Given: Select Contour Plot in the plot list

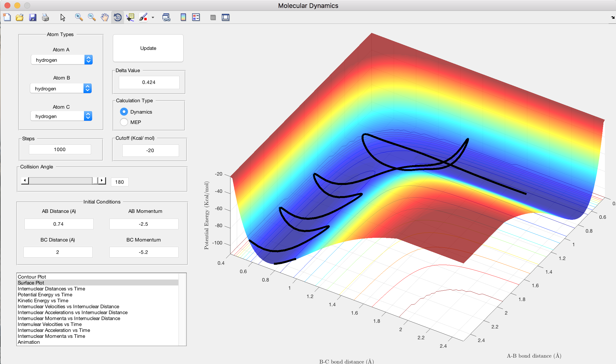Looking at the screenshot, I should 32,277.
